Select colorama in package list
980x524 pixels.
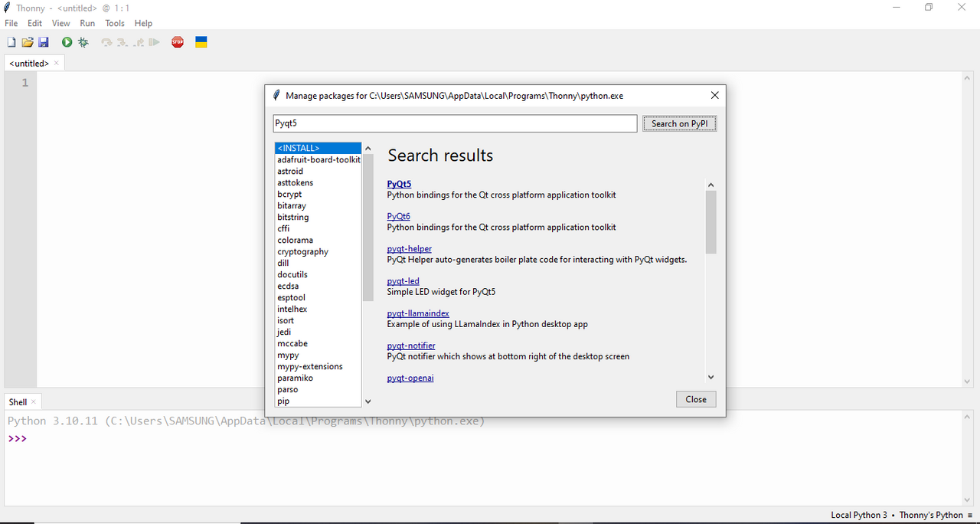point(318,240)
